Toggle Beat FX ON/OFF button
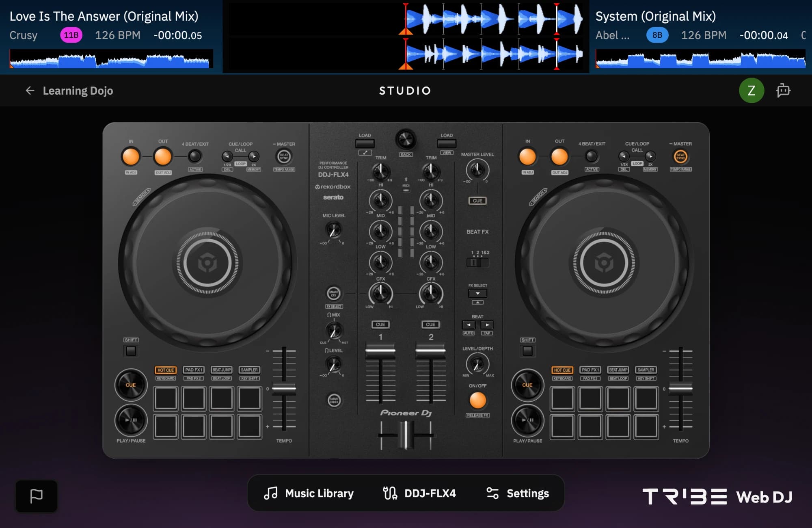This screenshot has height=528, width=812. [477, 400]
